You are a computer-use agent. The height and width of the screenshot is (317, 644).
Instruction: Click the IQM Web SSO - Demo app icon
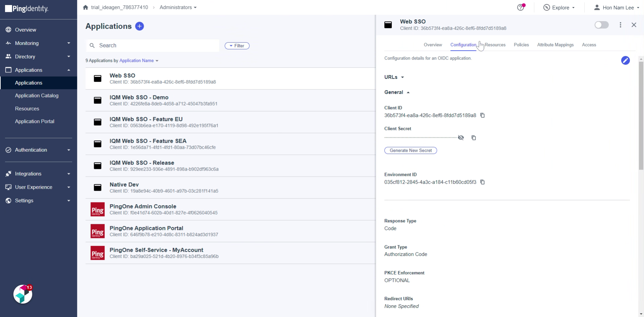click(97, 100)
